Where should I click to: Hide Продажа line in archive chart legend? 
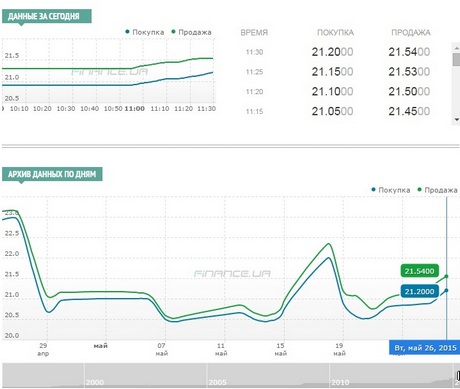[x=437, y=190]
